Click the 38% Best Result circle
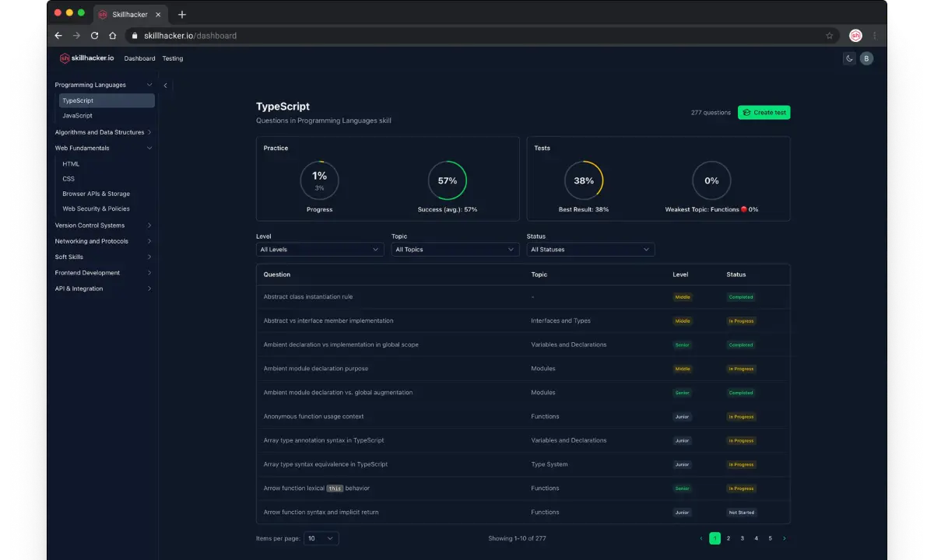Screen dimensions: 934x560 [x=584, y=180]
